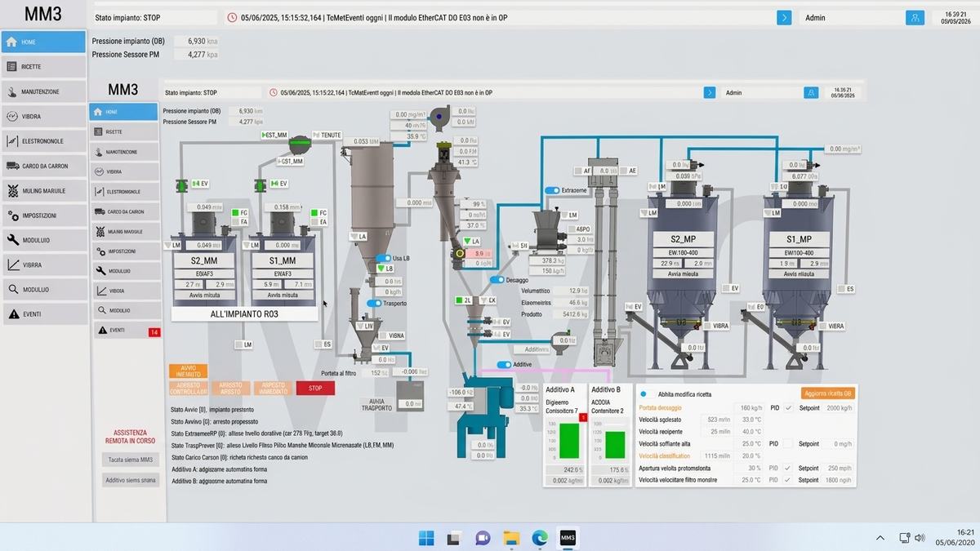Toggle the Desaggo switch
The width and height of the screenshot is (980, 551).
(497, 280)
